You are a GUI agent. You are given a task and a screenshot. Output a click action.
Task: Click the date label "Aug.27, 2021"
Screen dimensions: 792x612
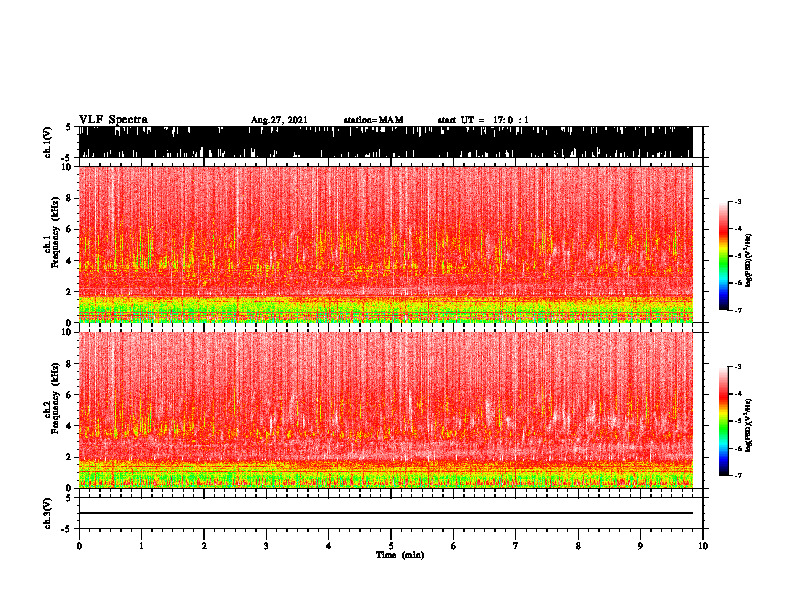click(x=279, y=120)
